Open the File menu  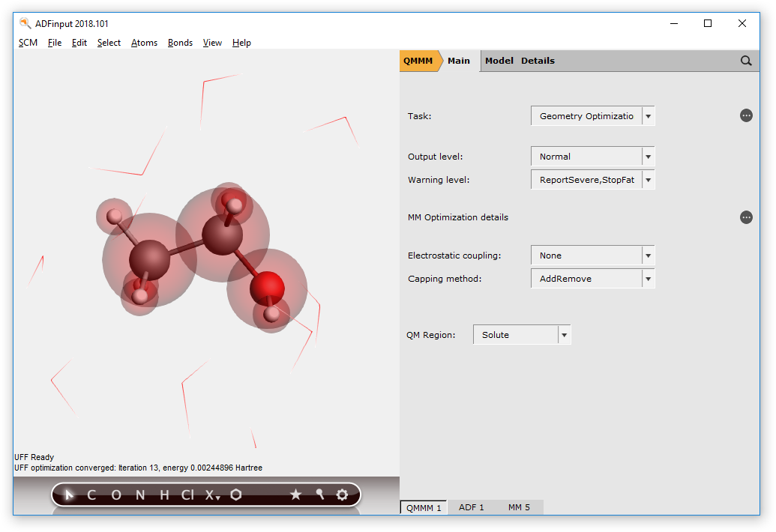pos(55,43)
